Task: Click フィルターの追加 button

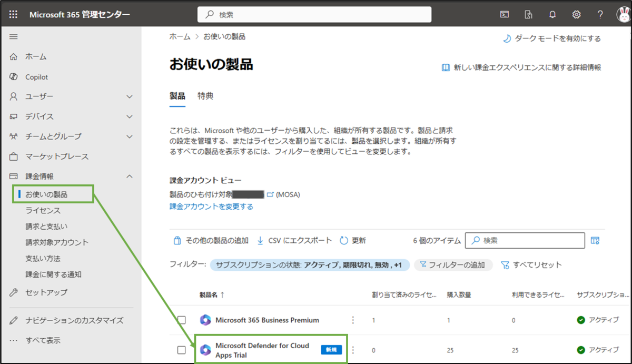Action: point(453,265)
